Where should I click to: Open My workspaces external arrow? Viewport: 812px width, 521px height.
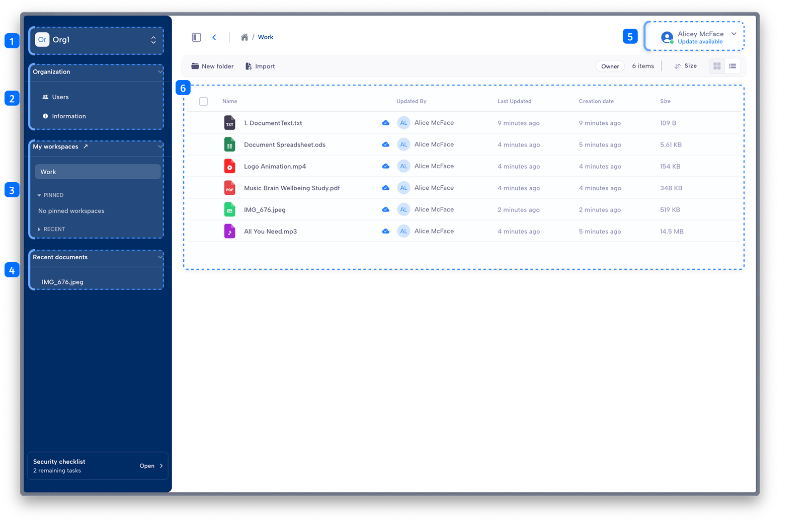86,146
